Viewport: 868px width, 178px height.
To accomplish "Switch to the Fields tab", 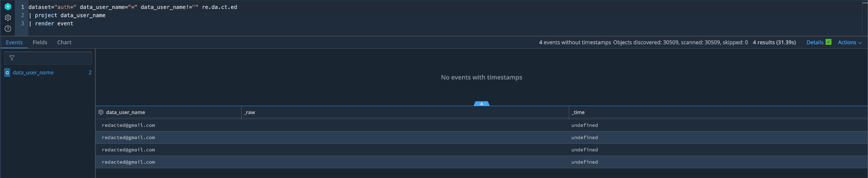I will tap(40, 42).
